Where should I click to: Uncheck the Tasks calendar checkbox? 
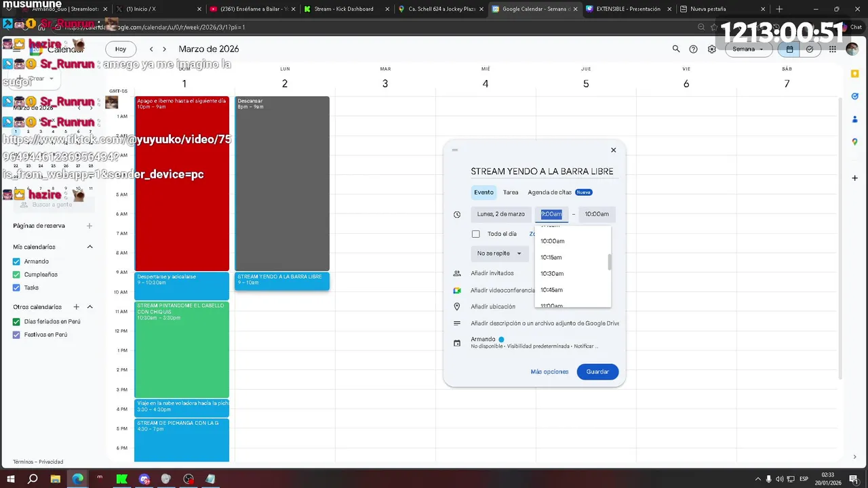point(17,287)
